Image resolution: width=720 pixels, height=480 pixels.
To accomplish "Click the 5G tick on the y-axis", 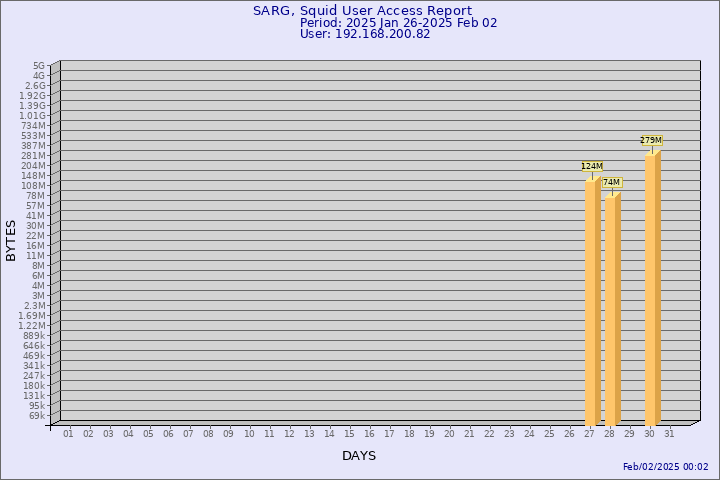I will point(39,66).
